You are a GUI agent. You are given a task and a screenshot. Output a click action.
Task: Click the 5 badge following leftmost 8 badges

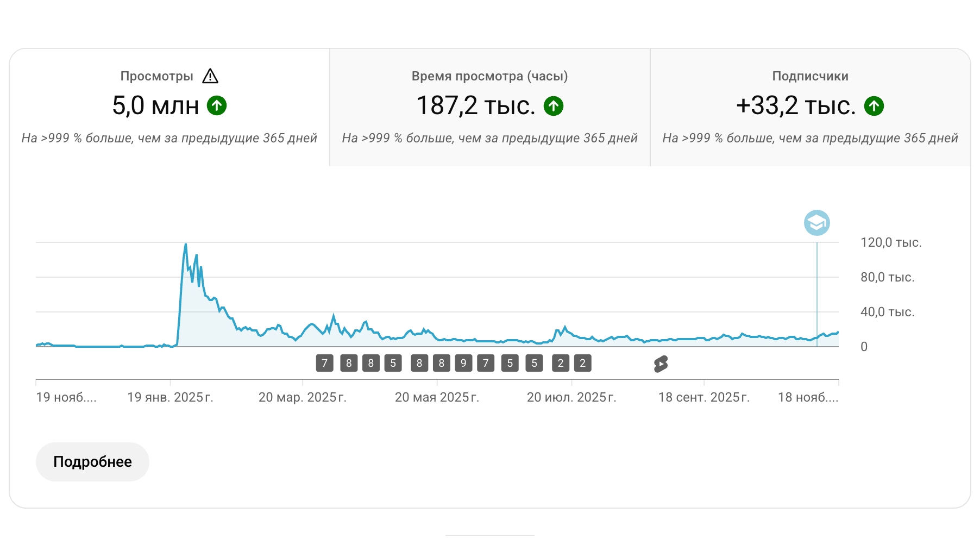click(x=393, y=363)
